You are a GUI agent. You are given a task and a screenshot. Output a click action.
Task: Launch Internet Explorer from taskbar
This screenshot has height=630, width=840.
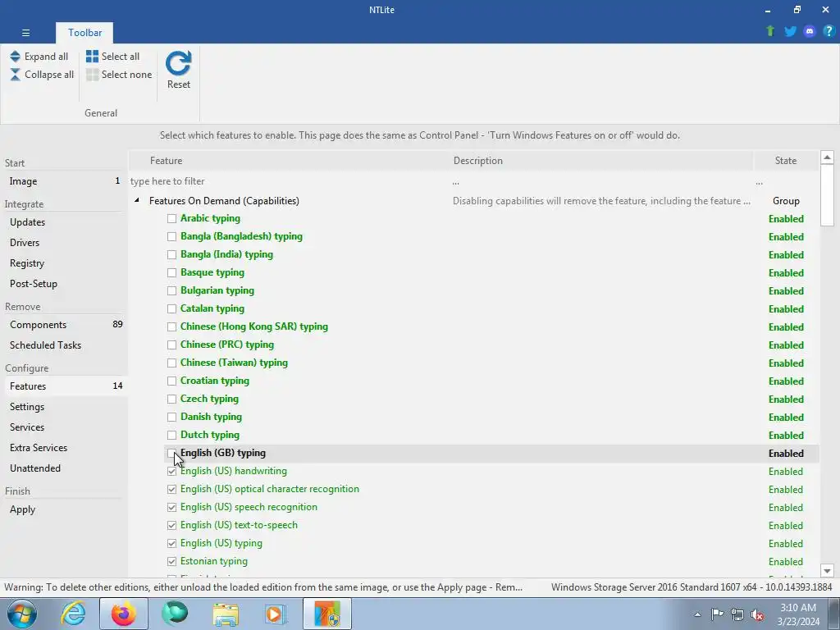[73, 614]
